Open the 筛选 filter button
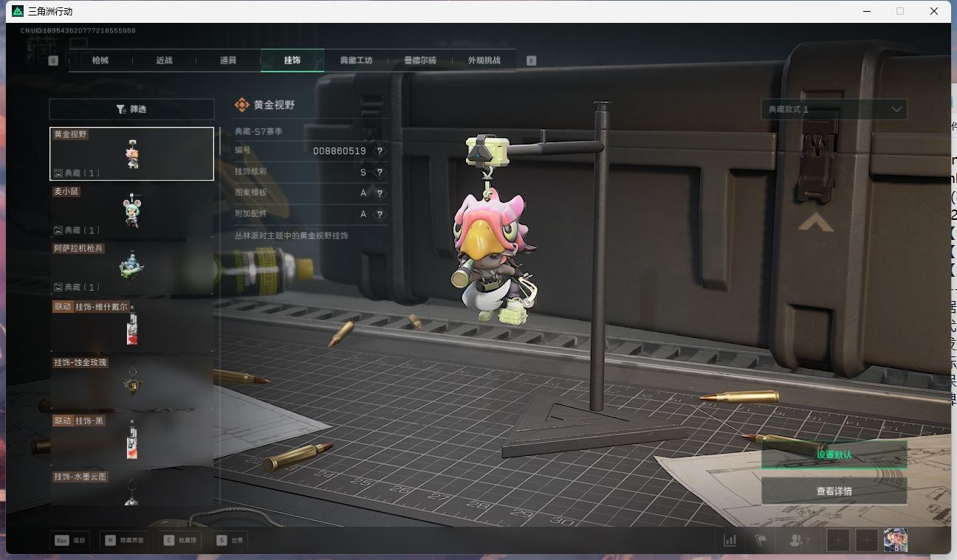Viewport: 957px width, 560px height. coord(131,109)
